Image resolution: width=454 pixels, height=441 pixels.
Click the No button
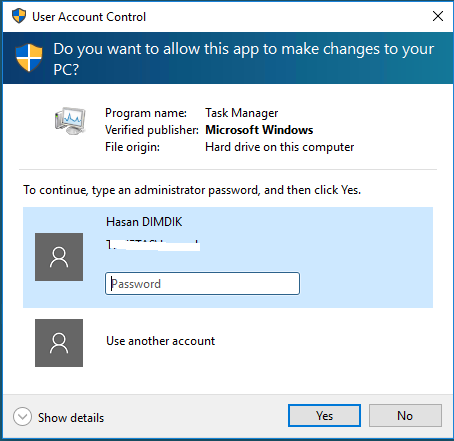click(405, 416)
